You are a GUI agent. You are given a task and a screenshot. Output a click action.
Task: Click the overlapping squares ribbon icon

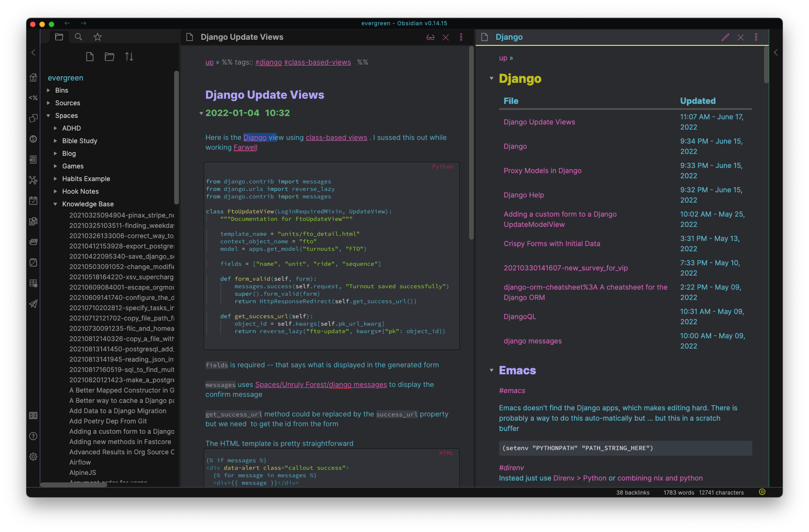click(33, 118)
